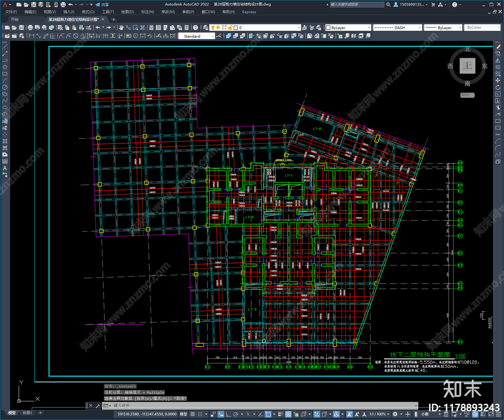This screenshot has width=504, height=420.
Task: Expand the annotation scale 1:1 / 100% dropdown
Action: [379, 414]
